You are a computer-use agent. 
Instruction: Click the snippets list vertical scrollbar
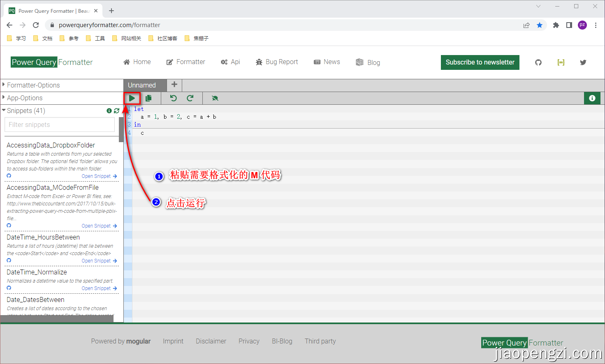pos(121,129)
